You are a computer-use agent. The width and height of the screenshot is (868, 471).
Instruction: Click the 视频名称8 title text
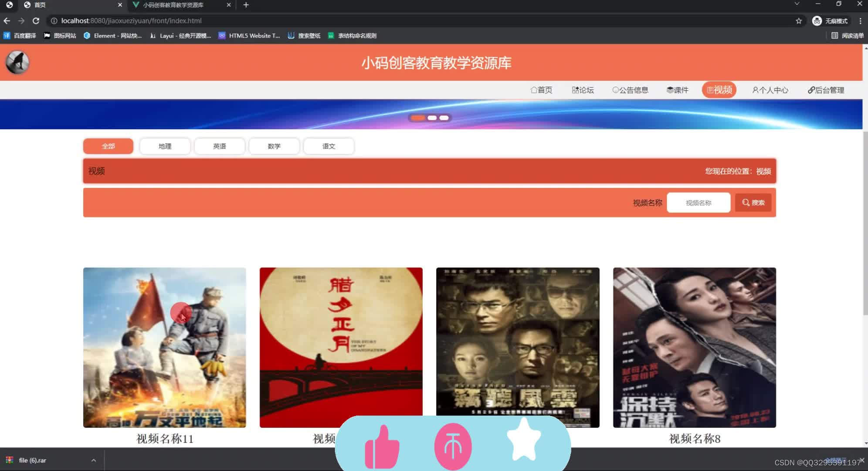click(695, 438)
